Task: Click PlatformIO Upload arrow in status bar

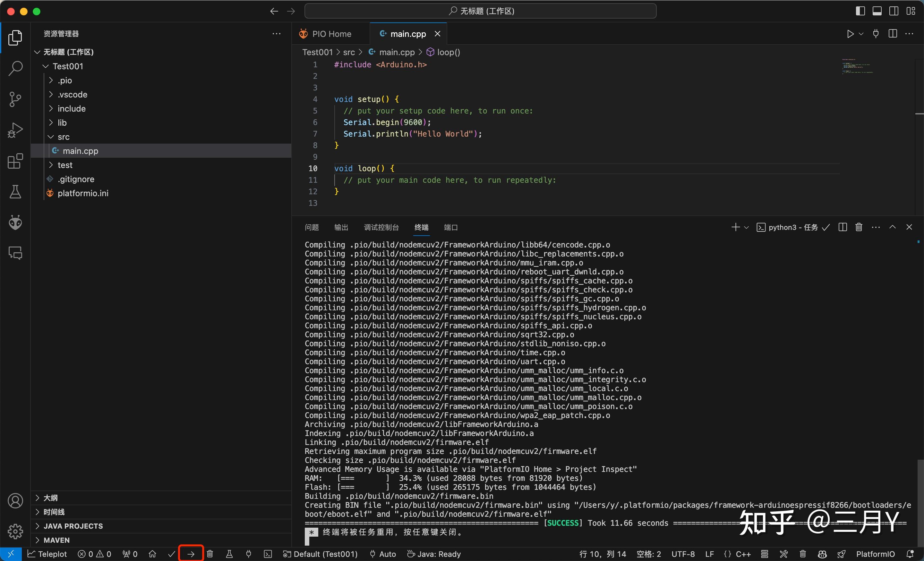Action: (191, 554)
